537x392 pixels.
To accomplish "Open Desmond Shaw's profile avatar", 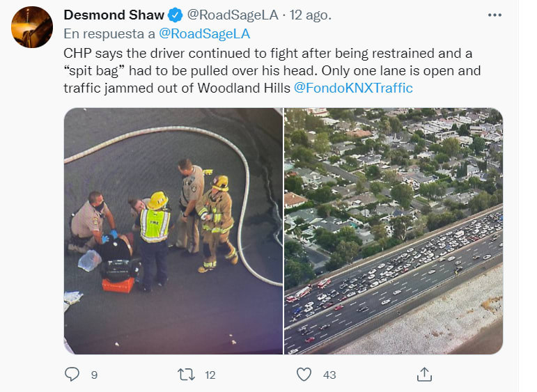I will pyautogui.click(x=32, y=27).
